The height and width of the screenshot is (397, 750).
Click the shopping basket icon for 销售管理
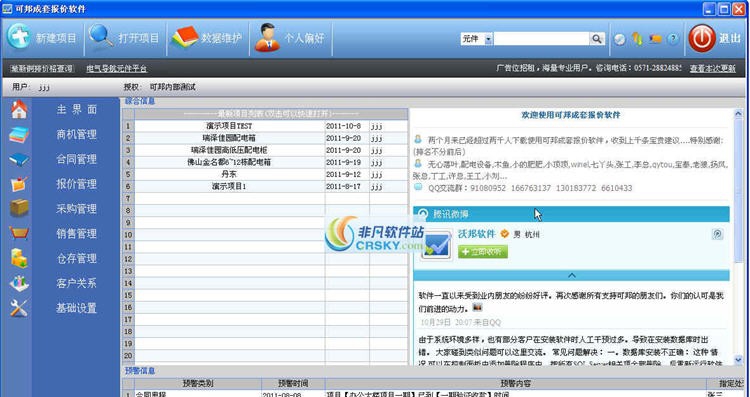tap(19, 233)
